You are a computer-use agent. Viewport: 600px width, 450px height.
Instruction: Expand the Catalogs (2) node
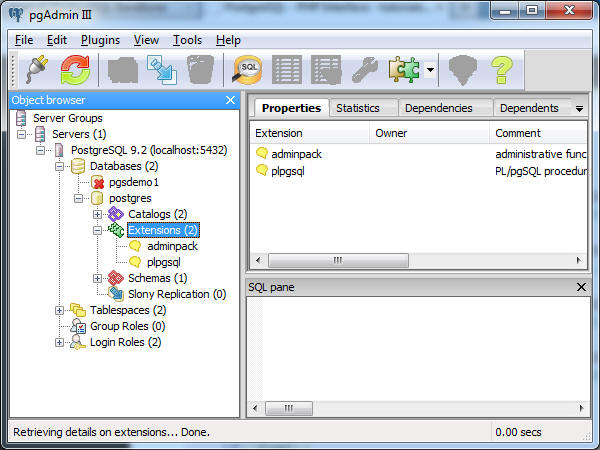97,214
